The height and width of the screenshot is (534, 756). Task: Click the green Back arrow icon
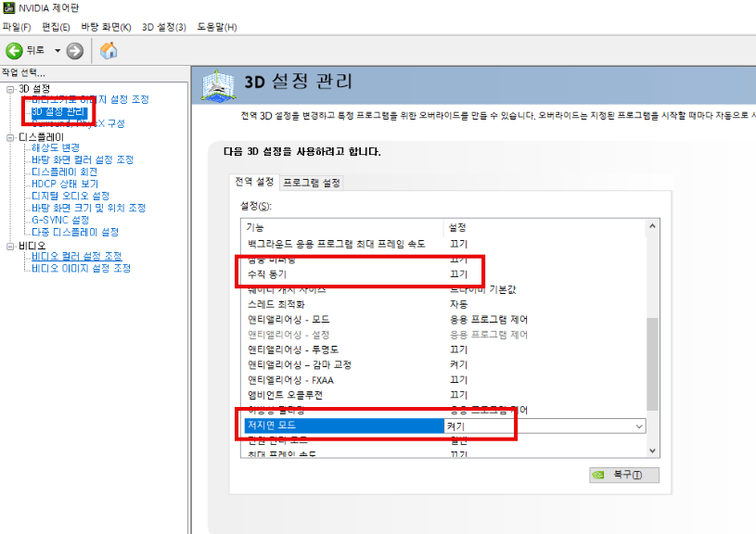(x=14, y=51)
